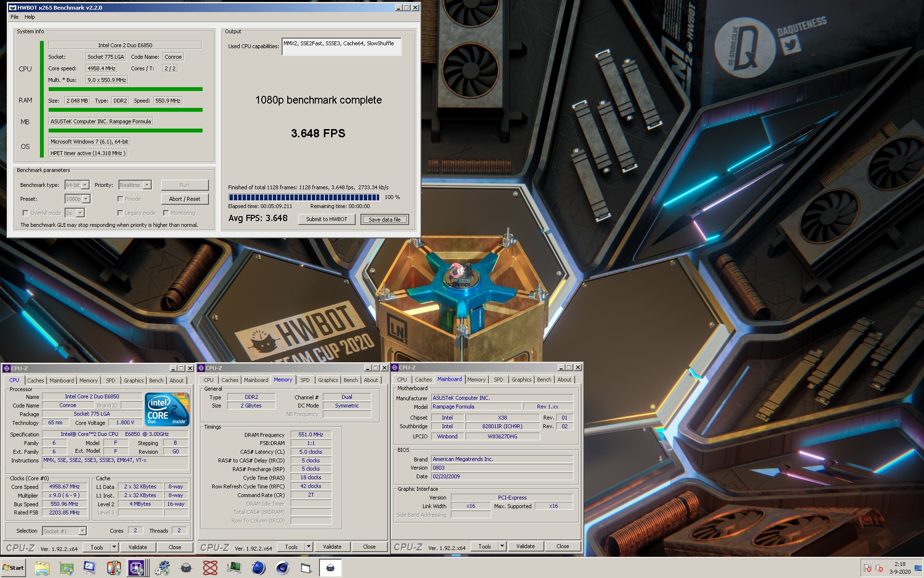
Task: Enable the Overkill mode checkbox
Action: point(26,213)
